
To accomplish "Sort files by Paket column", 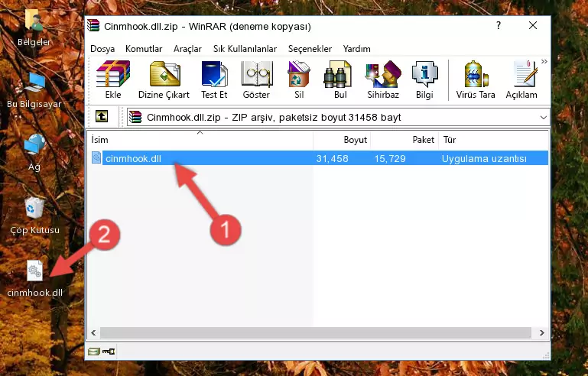I will (x=404, y=140).
